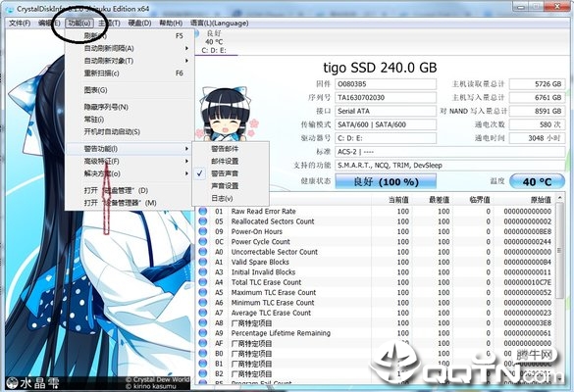
Task: Click the 水晶雫 logo at bottom left
Action: 33,383
